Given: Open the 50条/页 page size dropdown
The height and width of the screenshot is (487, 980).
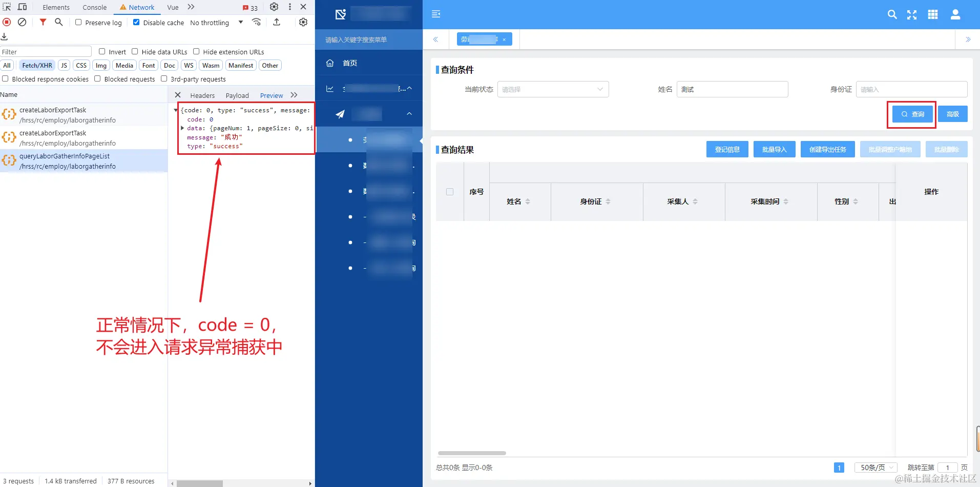Looking at the screenshot, I should [x=875, y=468].
